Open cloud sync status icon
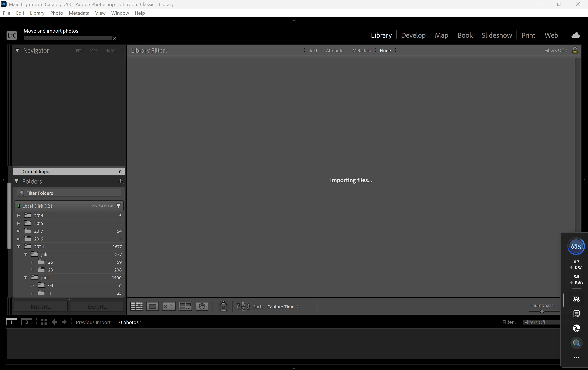Image resolution: width=588 pixels, height=370 pixels. click(576, 35)
